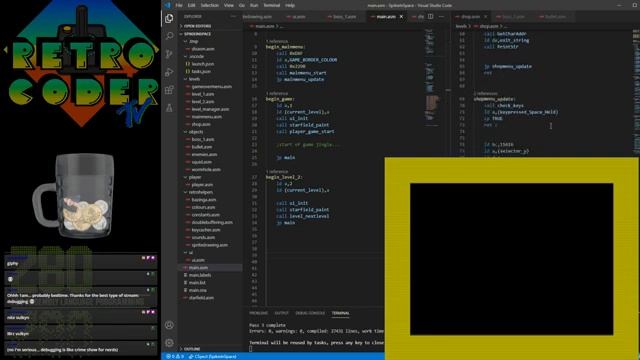Click the main.asm breadcrumb in left editor
This screenshot has height=360, width=640.
coord(264,26)
